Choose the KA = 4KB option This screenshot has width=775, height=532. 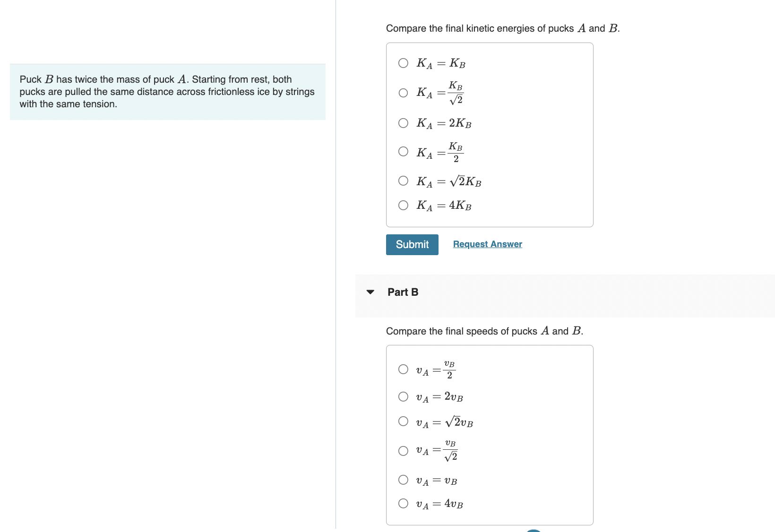[x=403, y=205]
